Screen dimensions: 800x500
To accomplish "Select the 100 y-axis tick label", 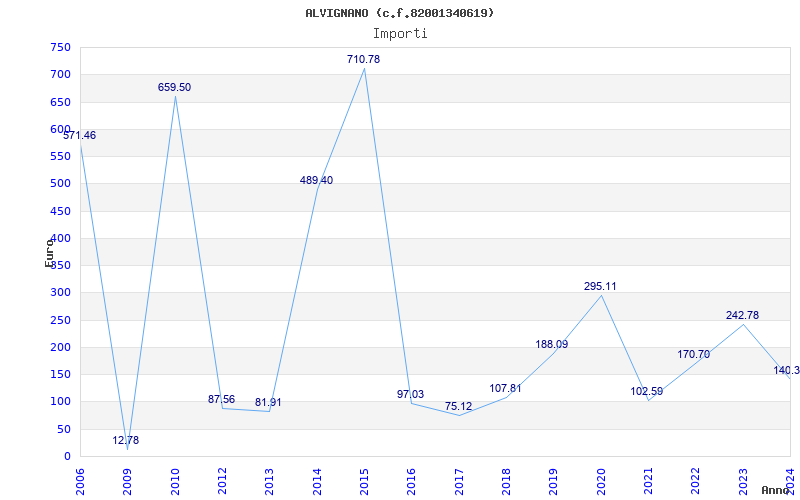I will pyautogui.click(x=61, y=402).
